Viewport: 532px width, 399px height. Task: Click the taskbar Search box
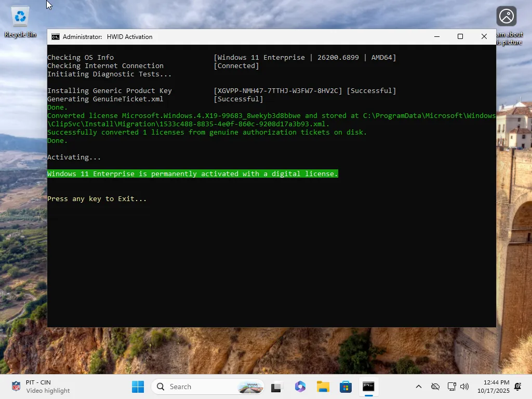[x=208, y=387]
